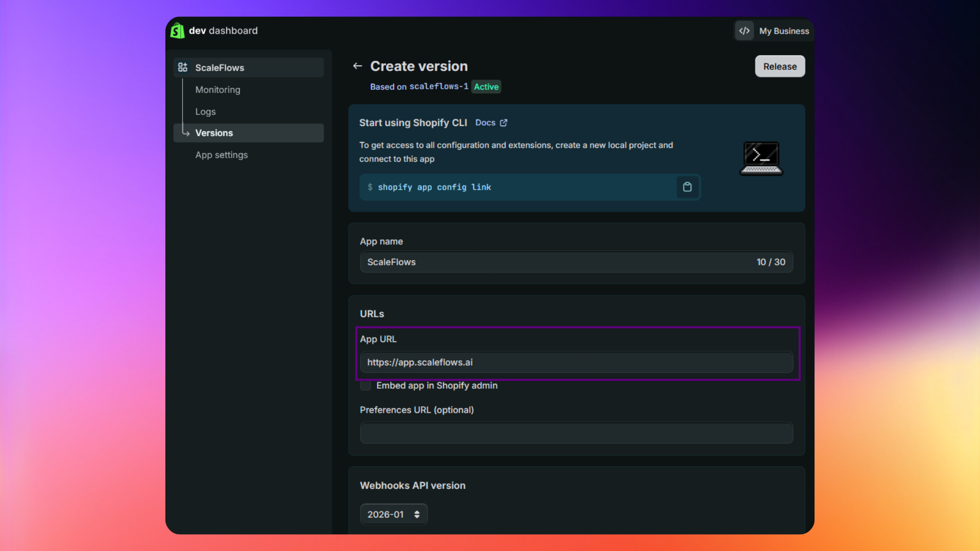Click the laptop terminal illustration
980x551 pixels.
click(761, 158)
